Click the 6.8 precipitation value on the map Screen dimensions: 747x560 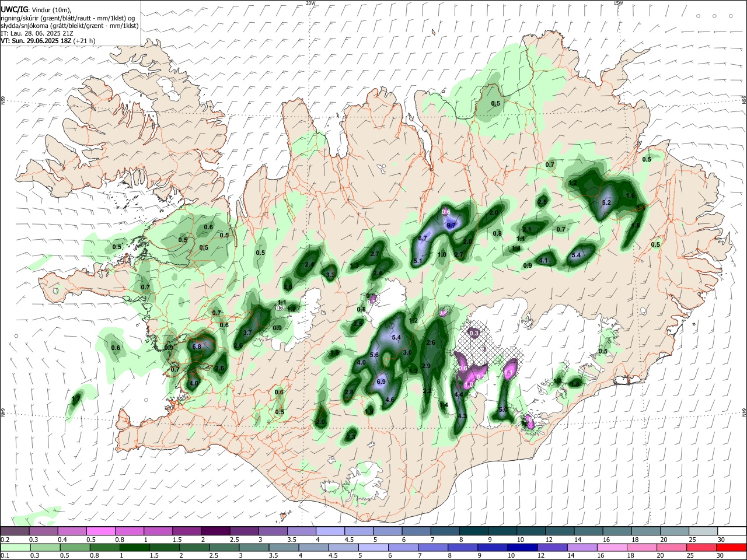(x=197, y=346)
